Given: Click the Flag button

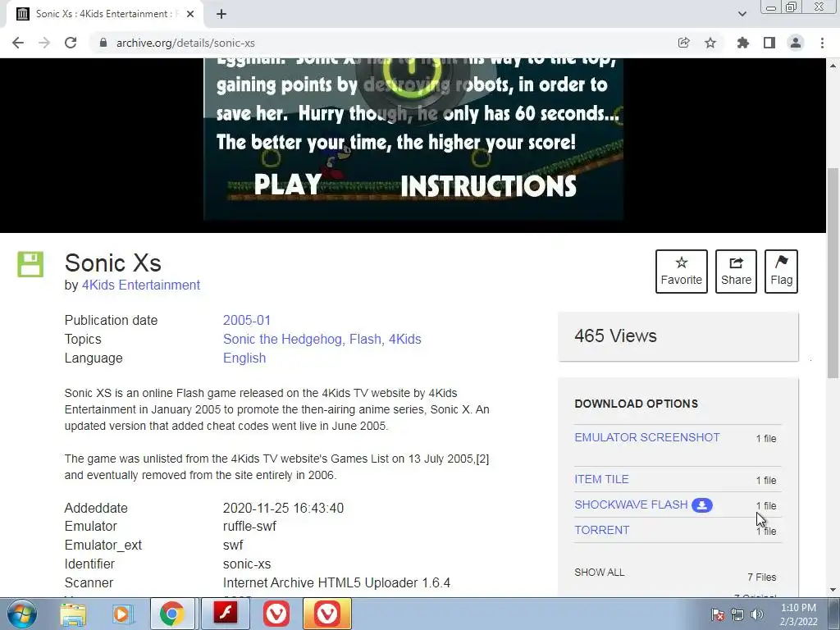Looking at the screenshot, I should (781, 271).
